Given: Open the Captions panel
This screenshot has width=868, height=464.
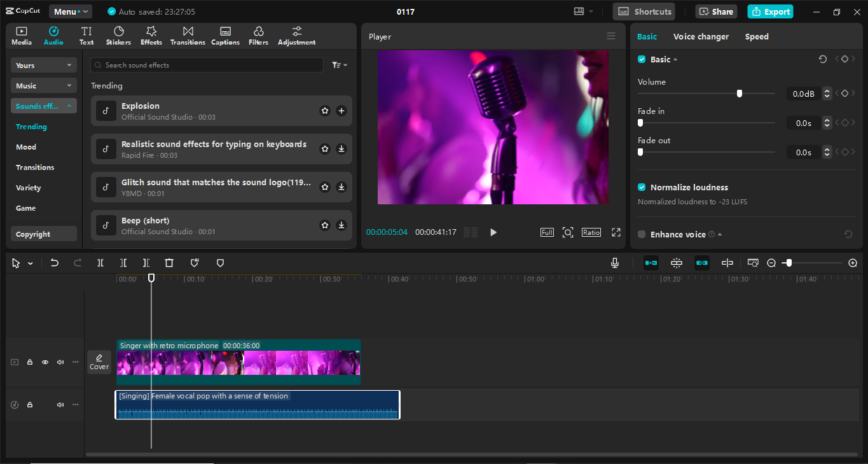Looking at the screenshot, I should click(x=225, y=36).
